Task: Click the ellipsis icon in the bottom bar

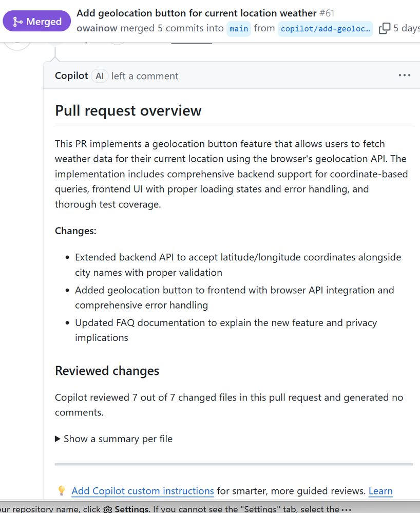Action: click(x=346, y=509)
